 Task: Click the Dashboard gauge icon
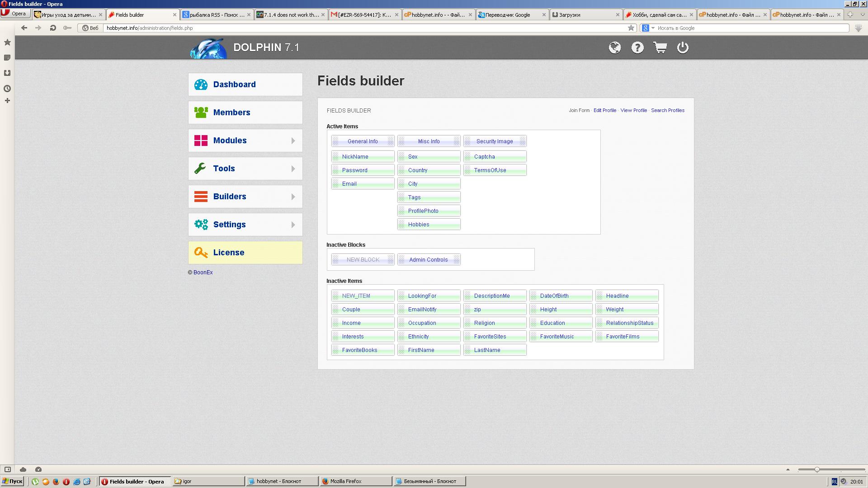click(x=201, y=84)
